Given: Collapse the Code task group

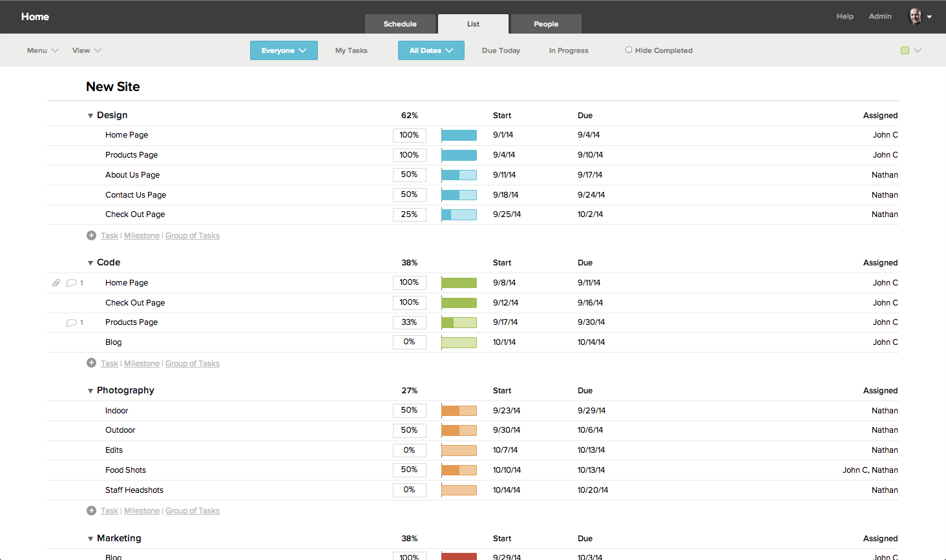Looking at the screenshot, I should [x=90, y=263].
